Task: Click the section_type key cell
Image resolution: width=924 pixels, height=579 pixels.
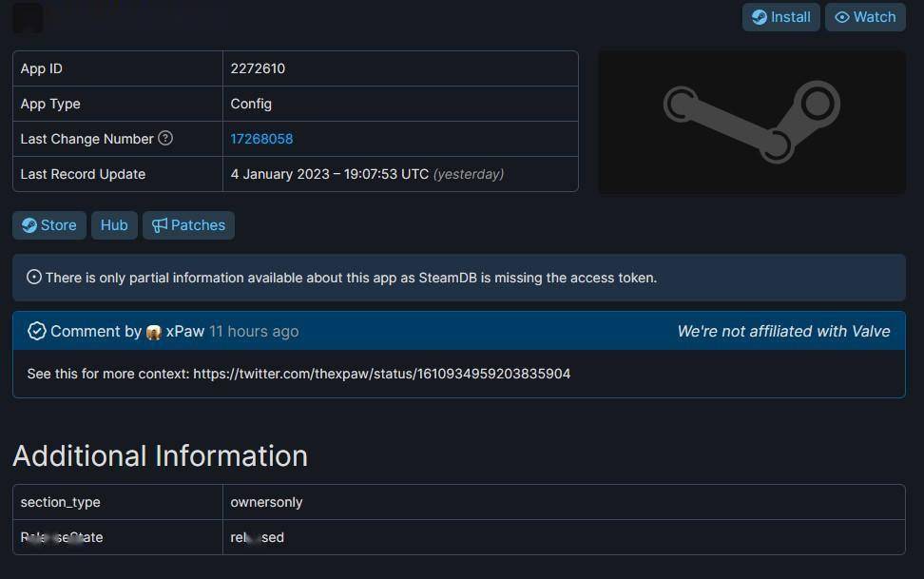Action: [118, 502]
